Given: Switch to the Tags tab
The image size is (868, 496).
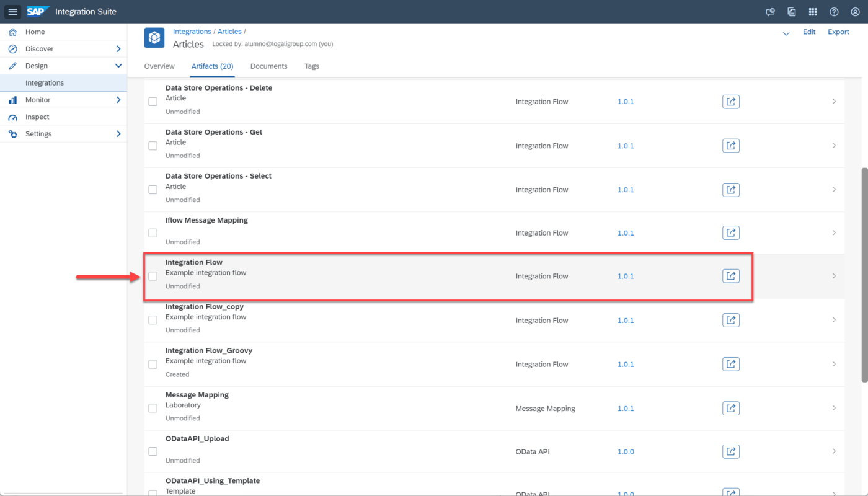Looking at the screenshot, I should [312, 66].
